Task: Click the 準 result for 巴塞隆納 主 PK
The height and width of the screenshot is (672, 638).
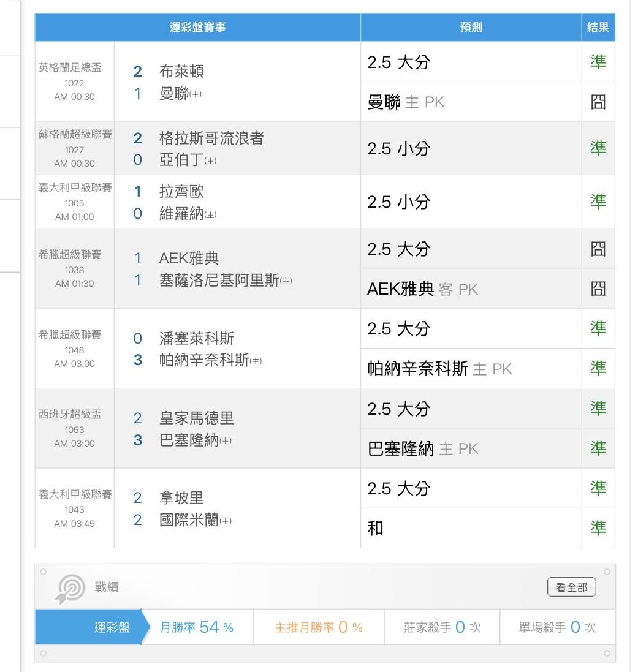Action: click(598, 448)
